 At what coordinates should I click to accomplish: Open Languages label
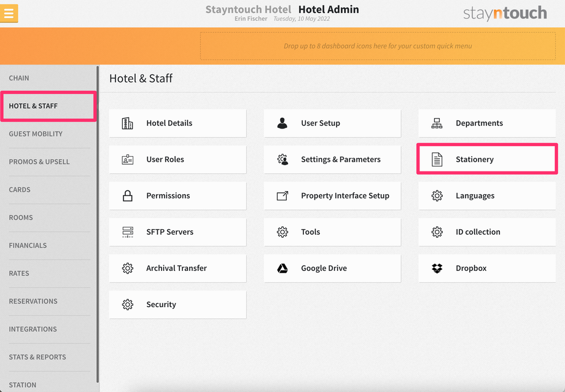pyautogui.click(x=475, y=196)
